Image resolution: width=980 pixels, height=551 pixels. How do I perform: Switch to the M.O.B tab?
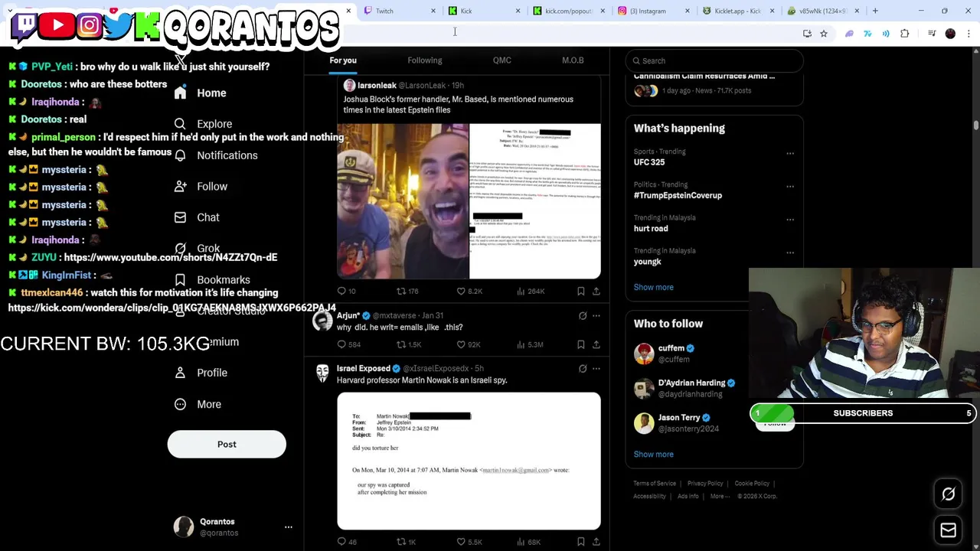573,60
